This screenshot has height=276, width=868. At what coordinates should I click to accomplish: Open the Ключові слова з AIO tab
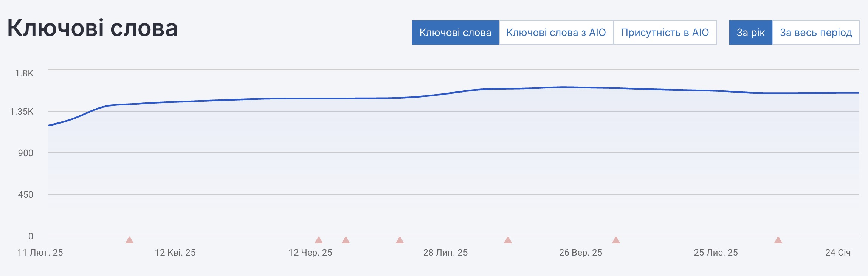(556, 33)
